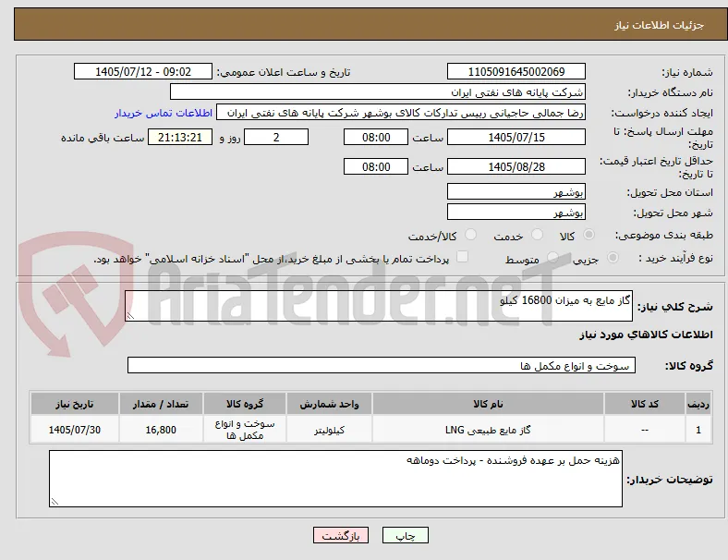728x560 pixels.
Task: Click the table cell گاز مایع طبیعی LNG
Action: [x=488, y=430]
